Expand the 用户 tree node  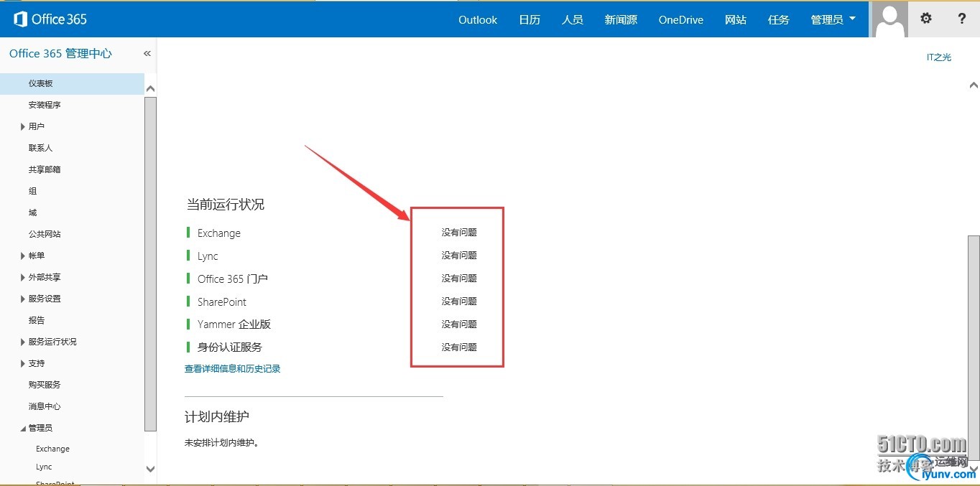[23, 126]
